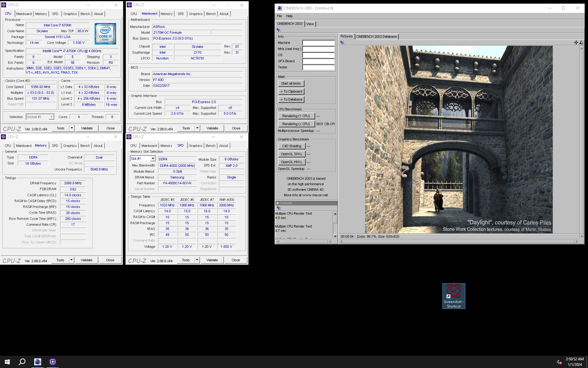Open Tools dropdown arrow in Mainboard window
This screenshot has height=368, width=588.
pos(197,128)
